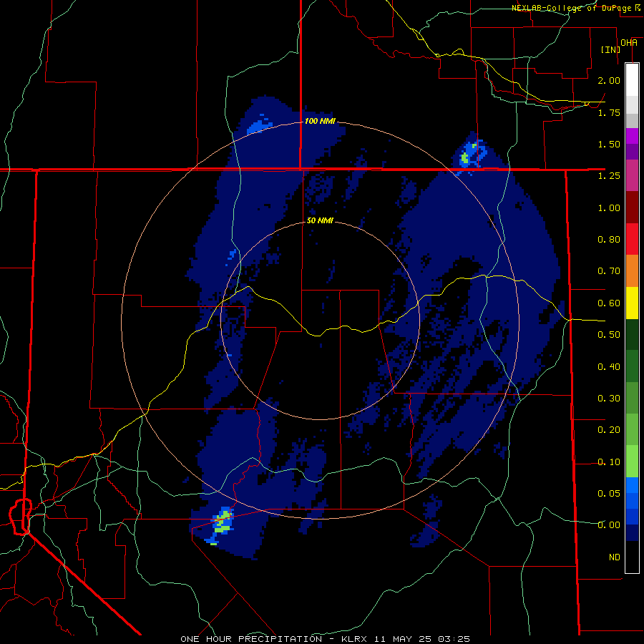Click the ONE HOUR PRECIPITATION title text

(251, 639)
